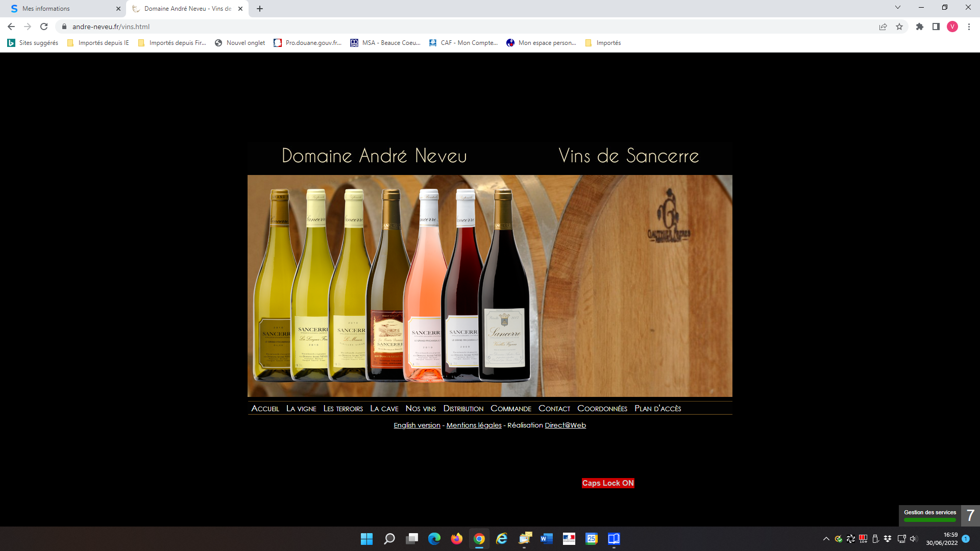Open a new browser tab
The height and width of the screenshot is (551, 980).
pyautogui.click(x=260, y=9)
